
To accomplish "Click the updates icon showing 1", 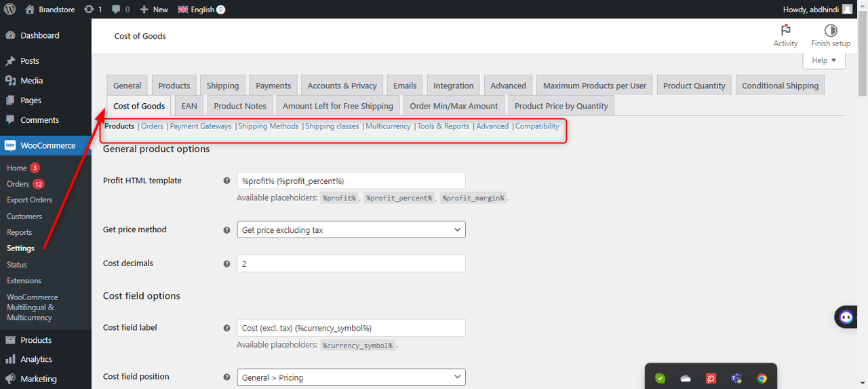I will coord(88,10).
